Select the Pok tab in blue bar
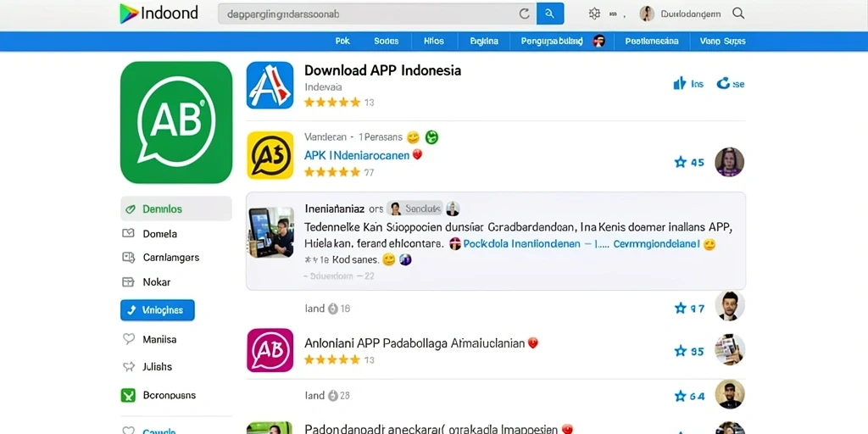The height and width of the screenshot is (434, 868). tap(342, 41)
